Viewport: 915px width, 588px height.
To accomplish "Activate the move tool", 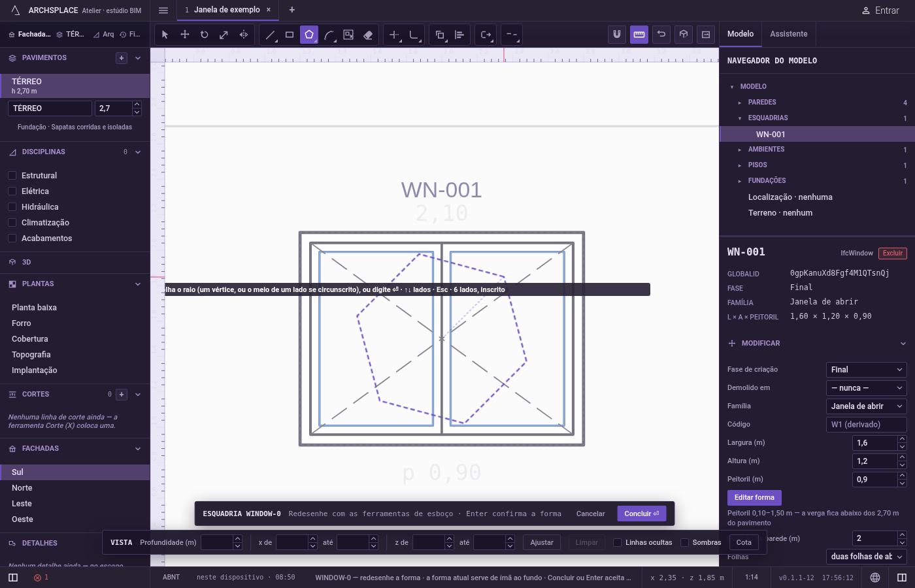I will click(x=185, y=35).
